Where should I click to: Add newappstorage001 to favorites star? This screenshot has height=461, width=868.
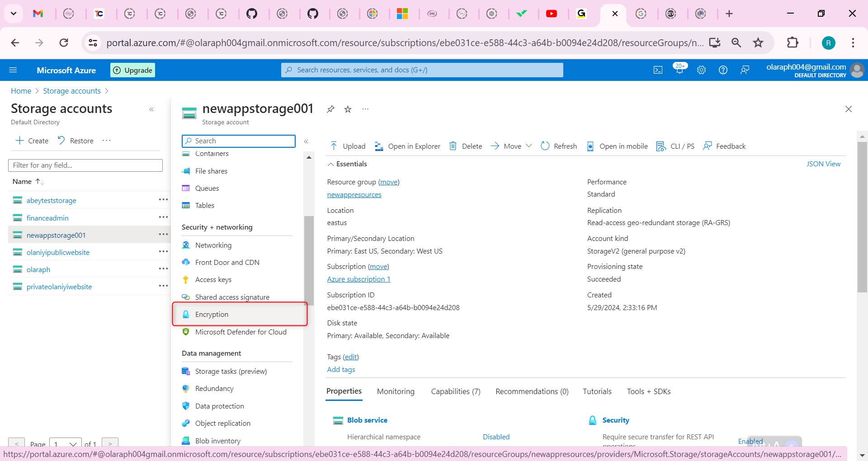click(x=348, y=109)
